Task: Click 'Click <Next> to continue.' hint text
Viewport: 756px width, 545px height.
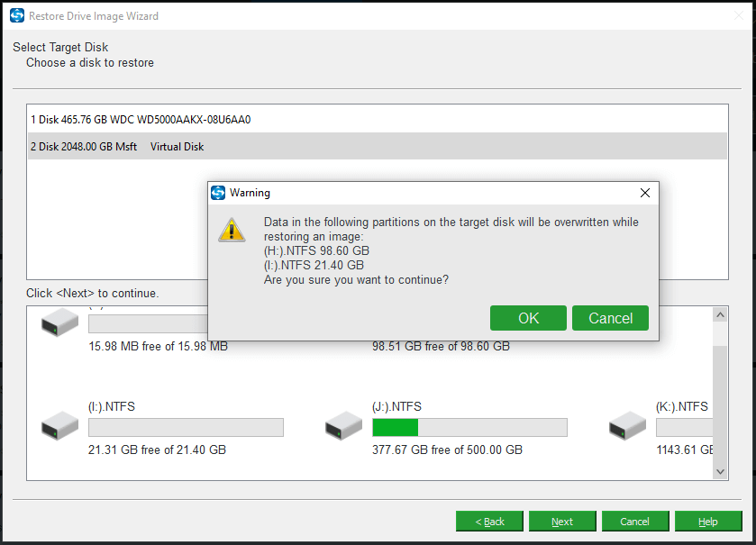Action: click(92, 293)
